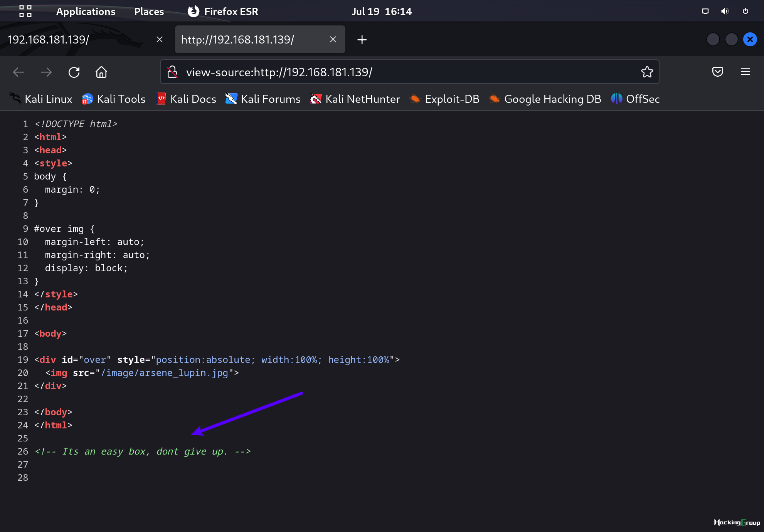764x532 pixels.
Task: Click the opening <body> tag on line 17
Action: click(x=50, y=334)
